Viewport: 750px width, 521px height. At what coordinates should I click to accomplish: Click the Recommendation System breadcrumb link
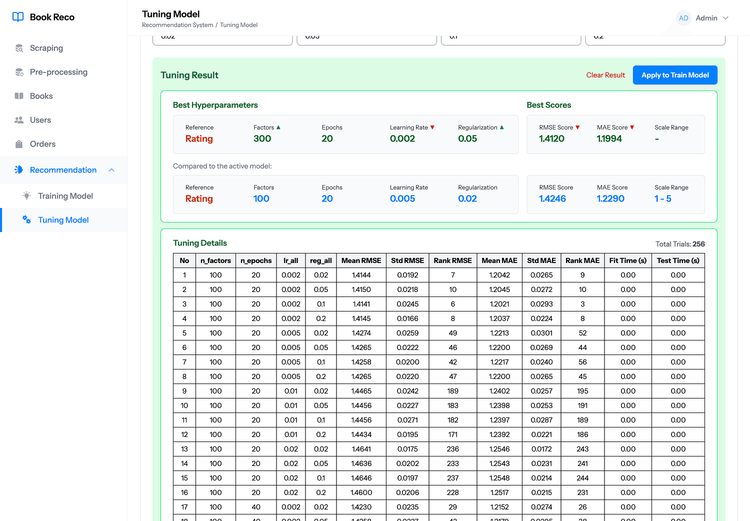coord(177,25)
